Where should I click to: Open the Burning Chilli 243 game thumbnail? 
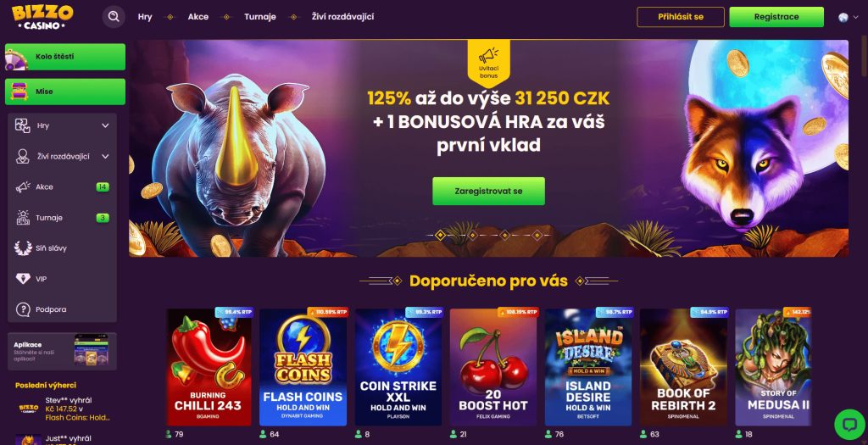(209, 367)
